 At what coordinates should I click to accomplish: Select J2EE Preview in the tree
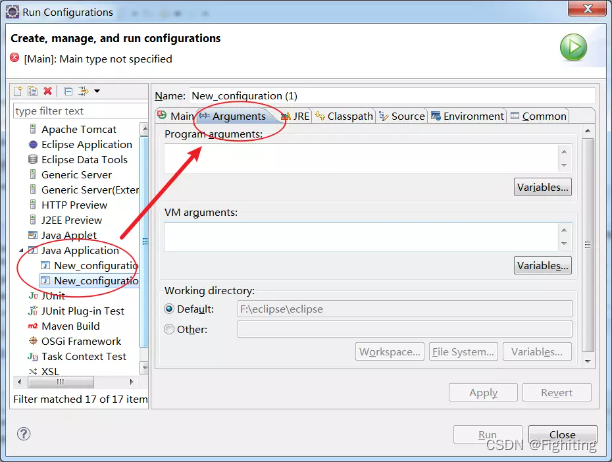click(71, 220)
